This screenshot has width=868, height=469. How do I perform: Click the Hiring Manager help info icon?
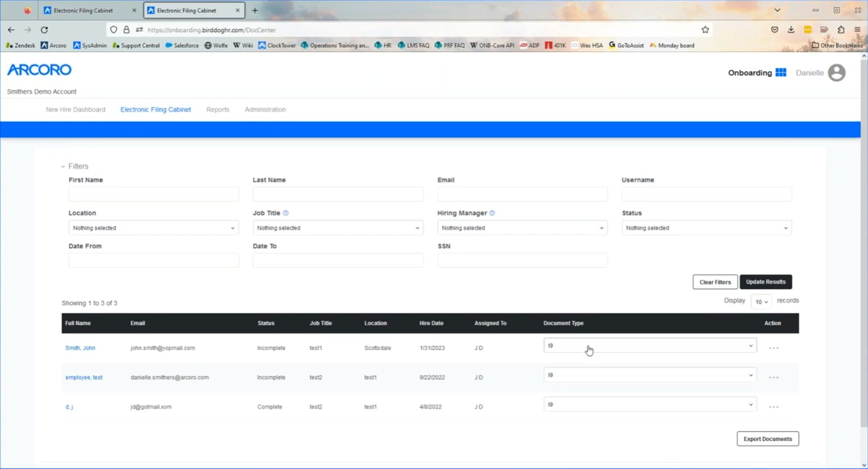coord(492,213)
